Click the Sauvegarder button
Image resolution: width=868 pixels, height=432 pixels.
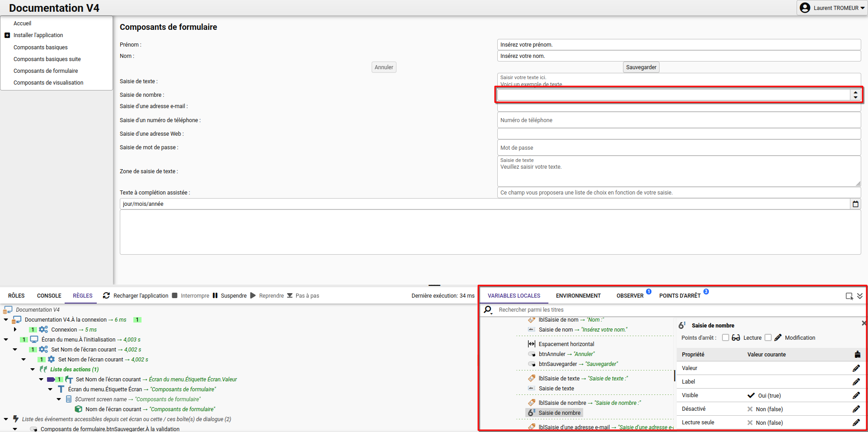(x=641, y=67)
